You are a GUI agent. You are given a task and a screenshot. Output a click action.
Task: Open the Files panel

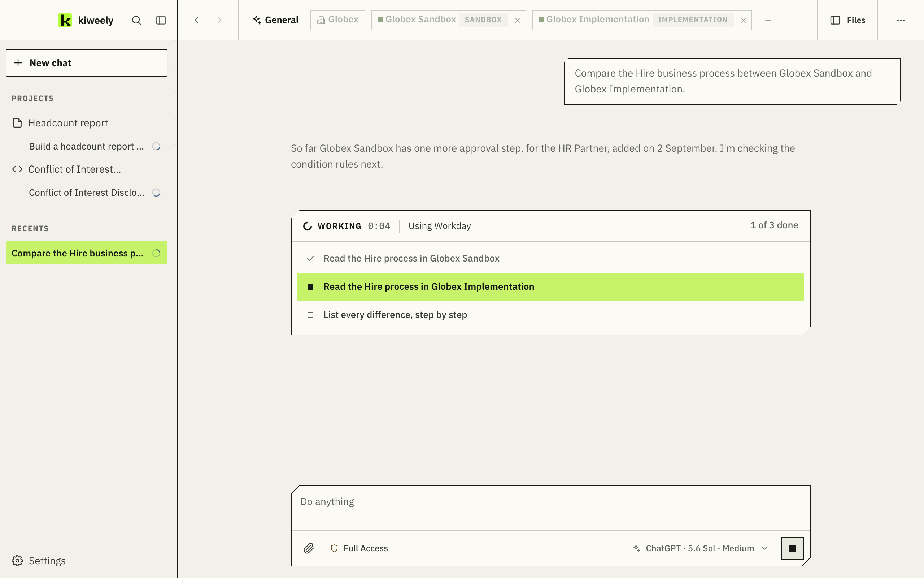click(847, 20)
